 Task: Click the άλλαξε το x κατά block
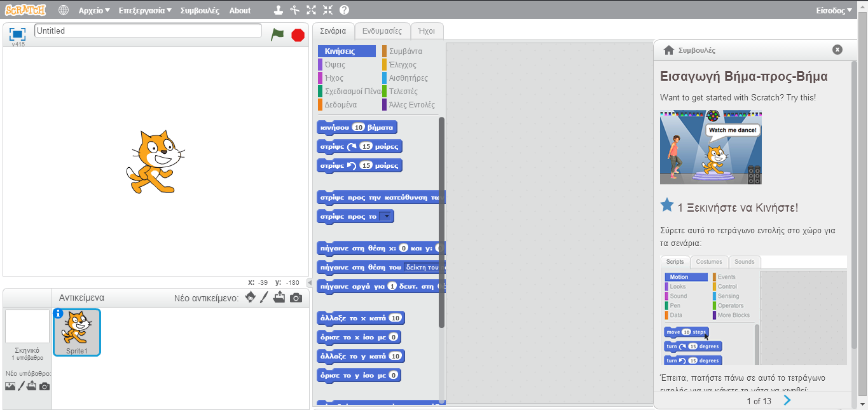click(x=361, y=318)
